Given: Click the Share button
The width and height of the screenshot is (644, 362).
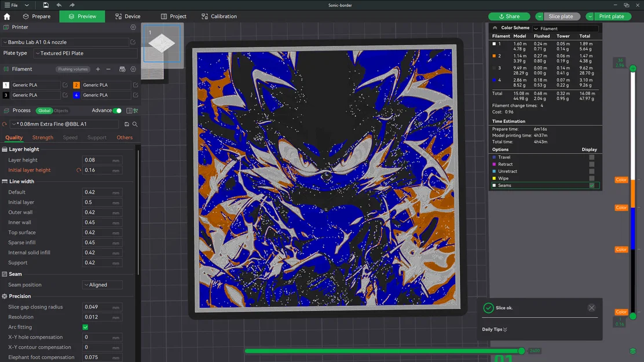Looking at the screenshot, I should (x=509, y=16).
